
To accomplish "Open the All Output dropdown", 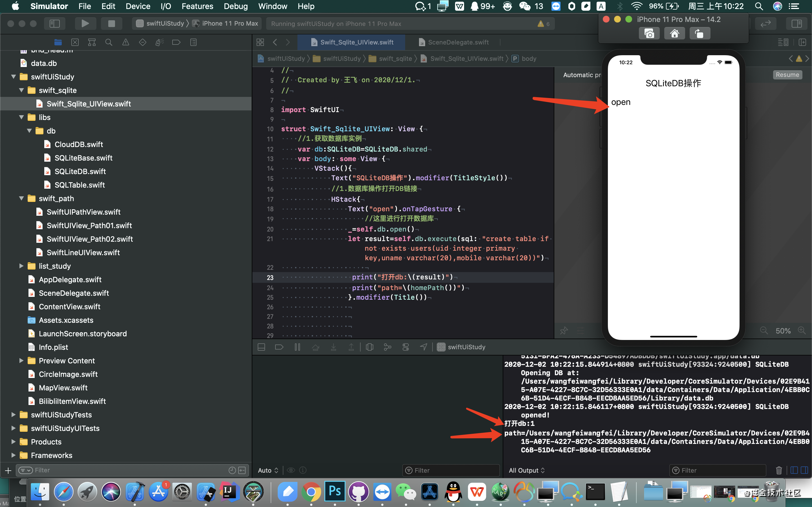I will tap(526, 470).
